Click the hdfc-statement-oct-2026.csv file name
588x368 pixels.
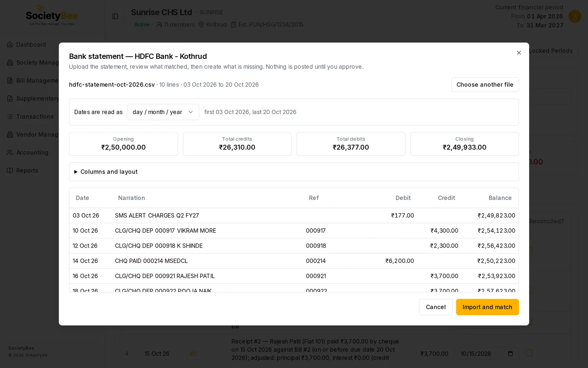[x=112, y=85]
